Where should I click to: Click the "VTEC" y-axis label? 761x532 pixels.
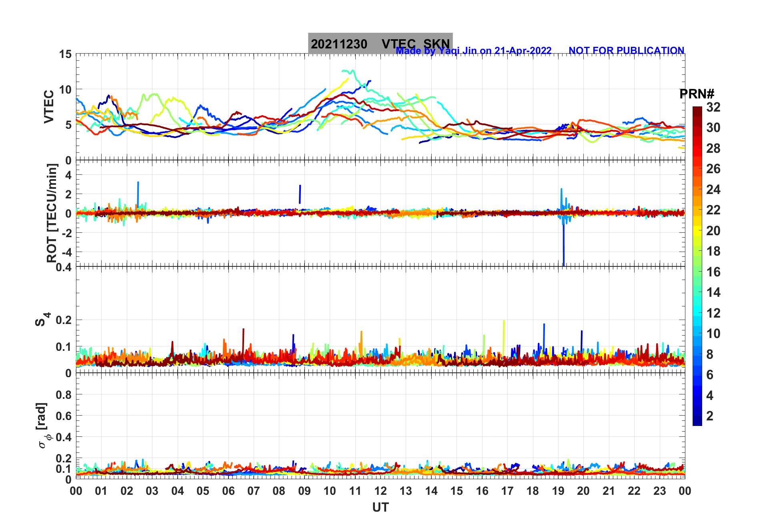(x=49, y=106)
